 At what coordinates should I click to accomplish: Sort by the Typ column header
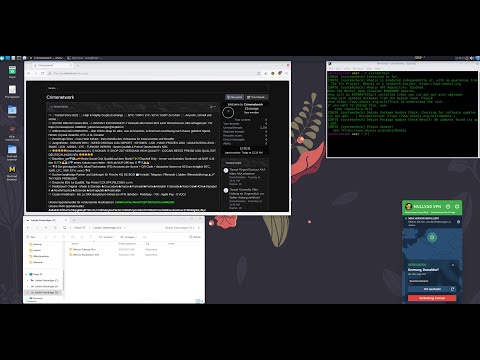point(148,244)
